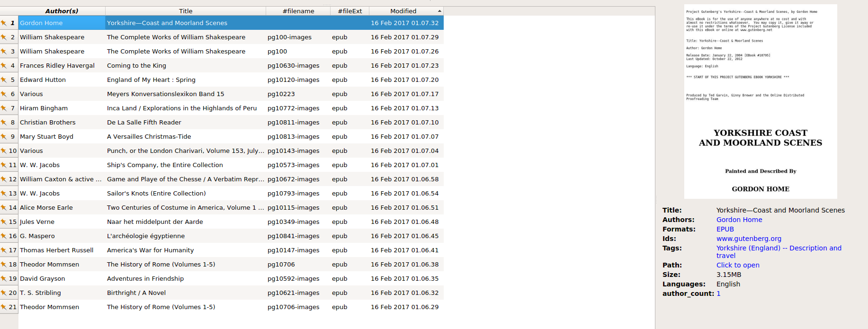Sort by the #fileExt column header

(350, 11)
